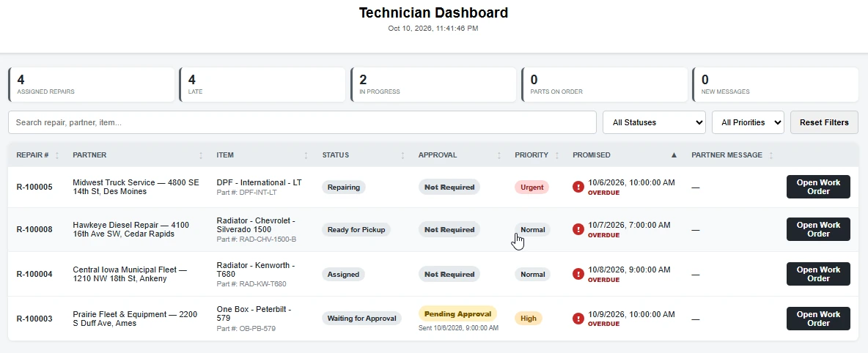
Task: Click the Radiator - Kenworth - T680 item
Action: 256,270
